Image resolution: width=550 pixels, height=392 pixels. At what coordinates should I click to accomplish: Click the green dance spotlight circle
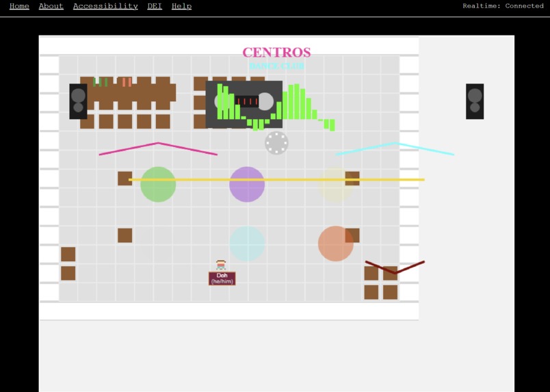(x=158, y=184)
